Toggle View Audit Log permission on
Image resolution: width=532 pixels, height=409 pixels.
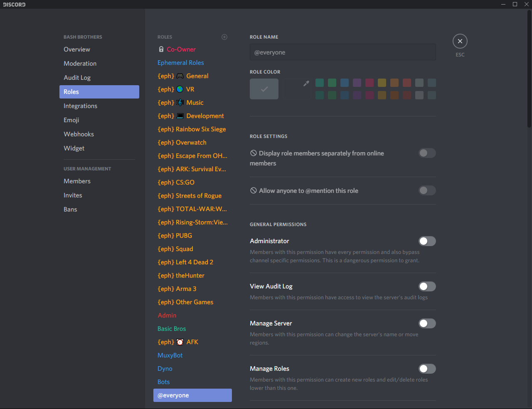point(427,286)
